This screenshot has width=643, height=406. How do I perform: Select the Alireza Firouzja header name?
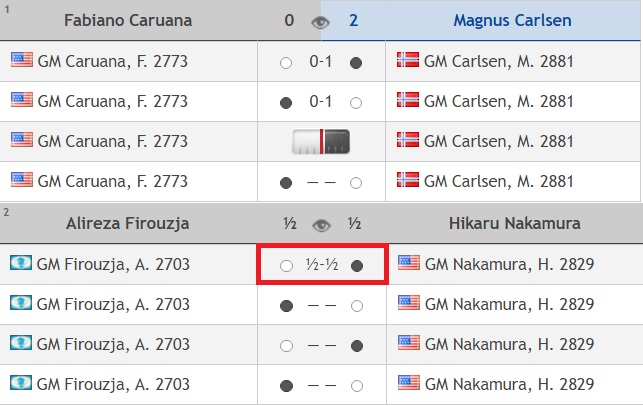tap(128, 224)
